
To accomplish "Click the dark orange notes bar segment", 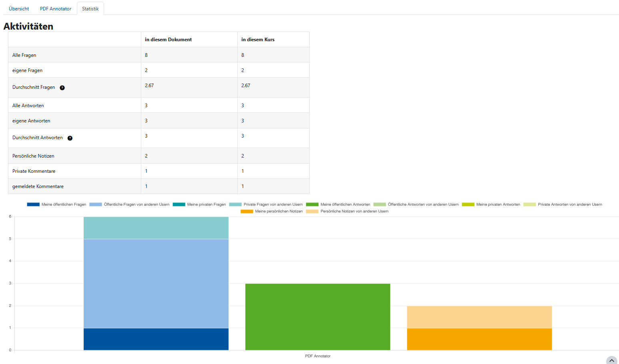I will 479,339.
